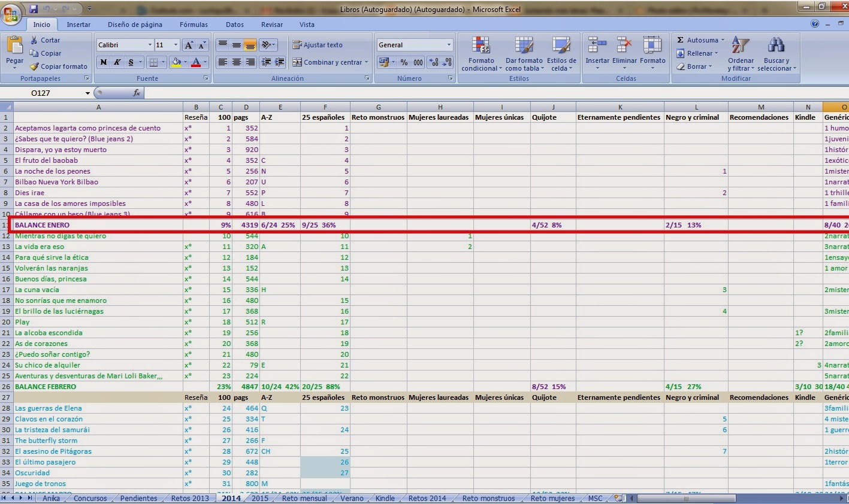Click the Copiar button
The width and height of the screenshot is (849, 504).
coord(46,53)
